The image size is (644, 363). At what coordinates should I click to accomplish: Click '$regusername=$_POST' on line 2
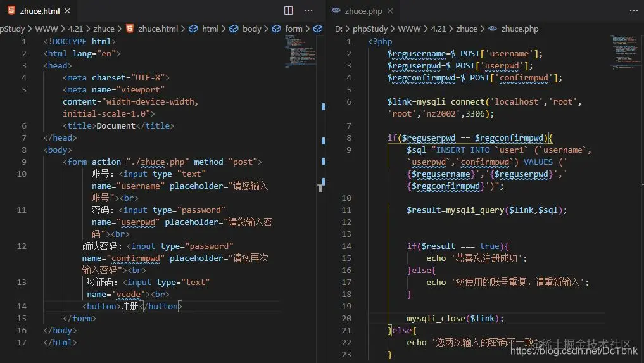433,54
